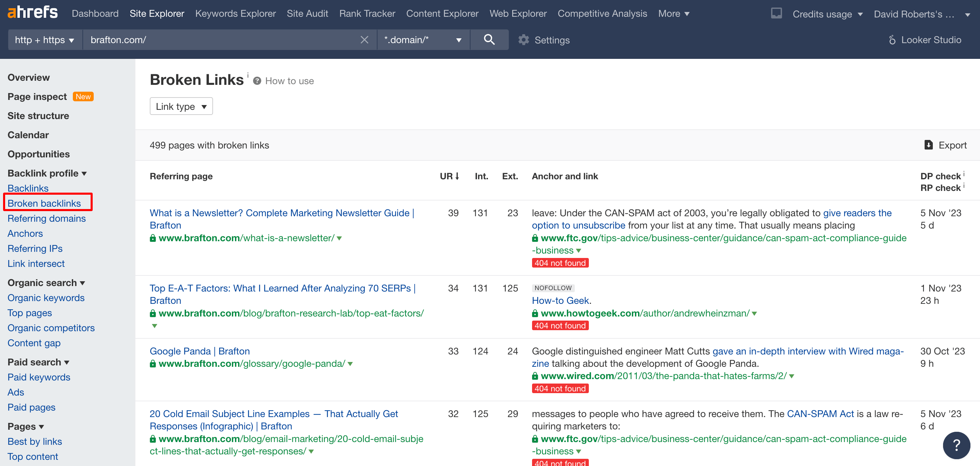Open Settings gear icon
The height and width of the screenshot is (466, 980).
[524, 40]
